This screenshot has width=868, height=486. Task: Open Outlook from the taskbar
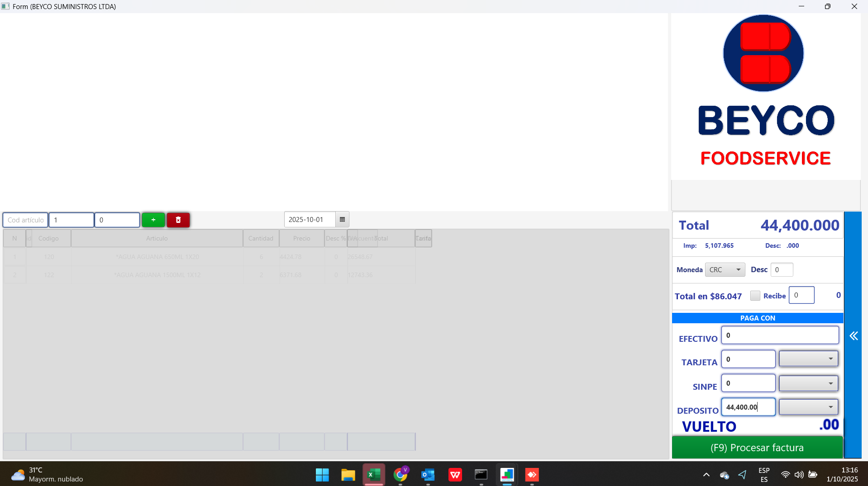428,475
